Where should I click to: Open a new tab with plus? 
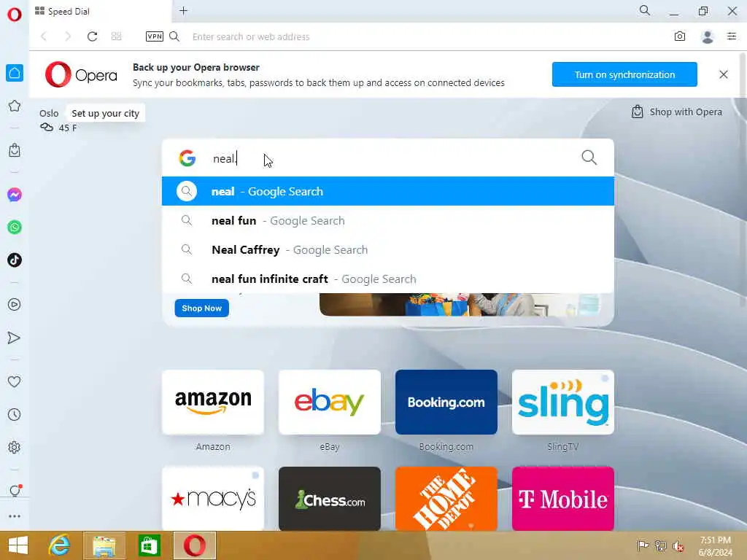(183, 10)
